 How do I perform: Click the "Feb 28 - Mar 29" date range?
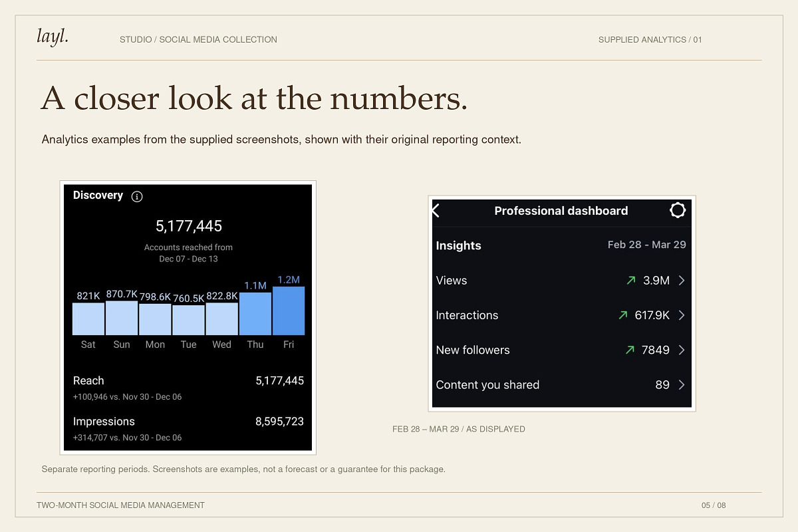click(x=647, y=245)
